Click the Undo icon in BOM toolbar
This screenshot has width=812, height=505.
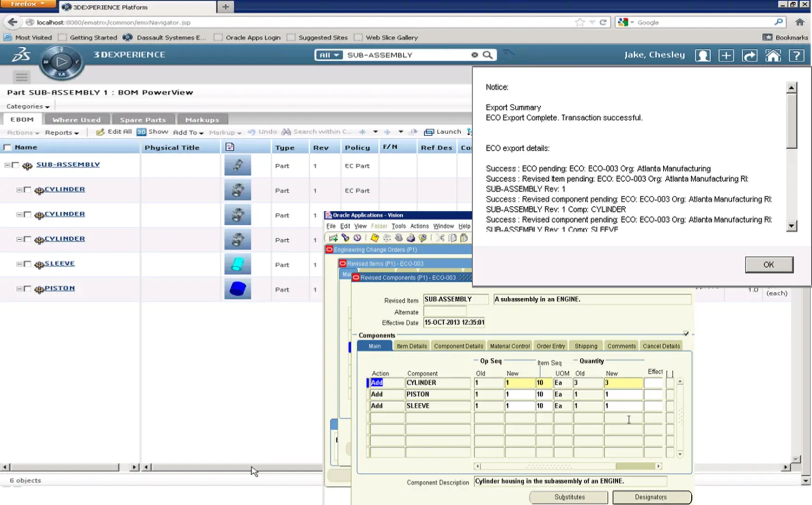point(251,132)
